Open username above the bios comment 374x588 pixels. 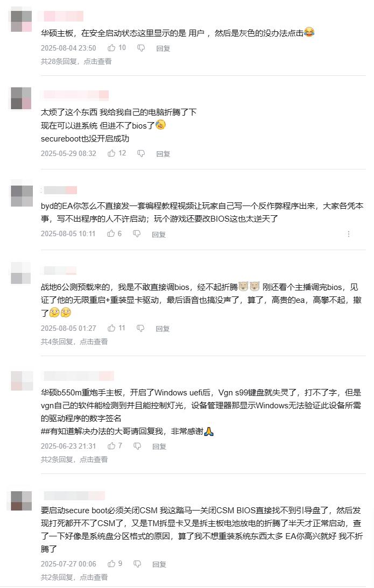coord(76,95)
